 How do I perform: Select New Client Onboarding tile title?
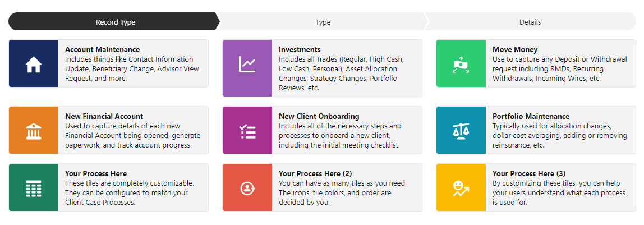[319, 116]
